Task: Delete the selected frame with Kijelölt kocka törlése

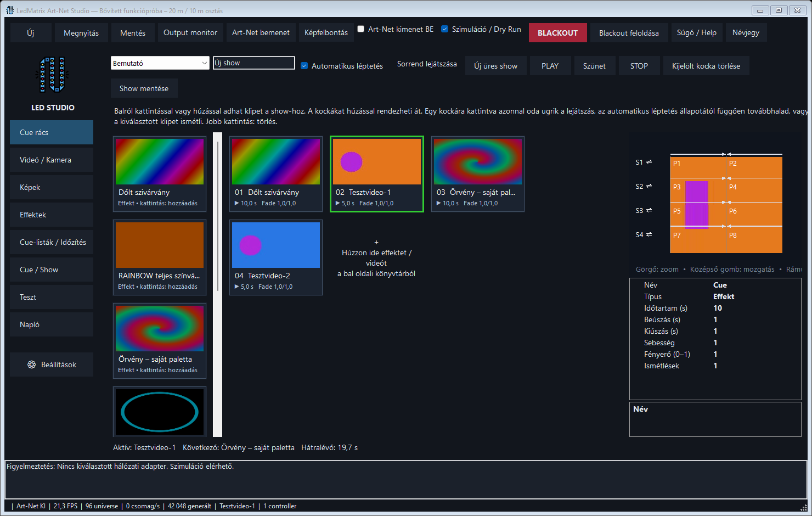Action: 706,66
